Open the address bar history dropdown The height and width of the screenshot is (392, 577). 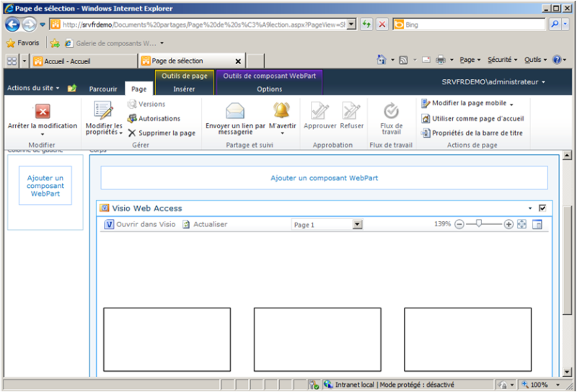(352, 24)
